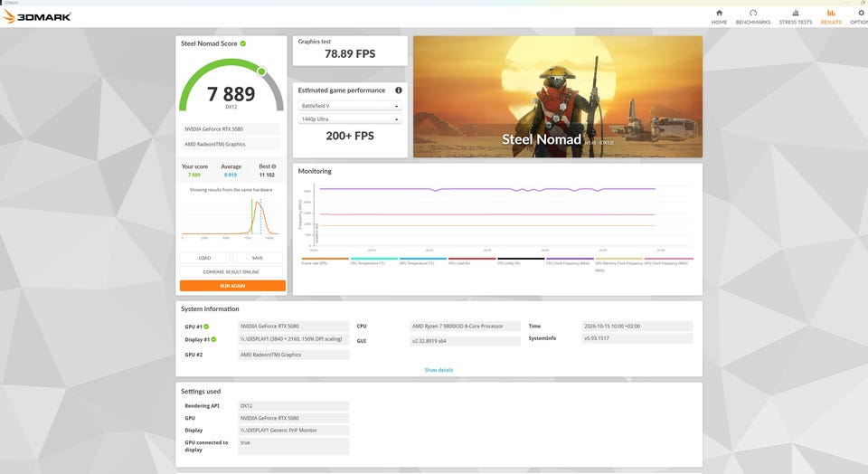Image resolution: width=868 pixels, height=474 pixels.
Task: Select GPU connected to display true value
Action: click(293, 446)
